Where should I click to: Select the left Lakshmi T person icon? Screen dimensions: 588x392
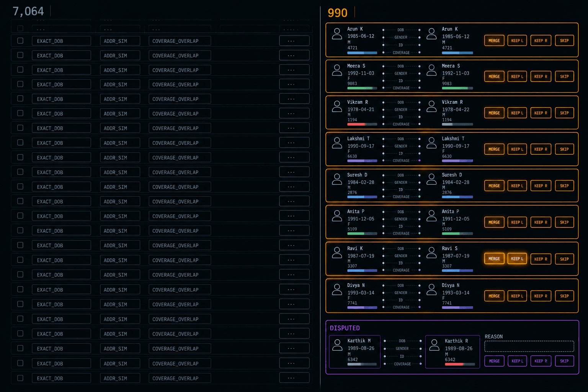click(337, 143)
